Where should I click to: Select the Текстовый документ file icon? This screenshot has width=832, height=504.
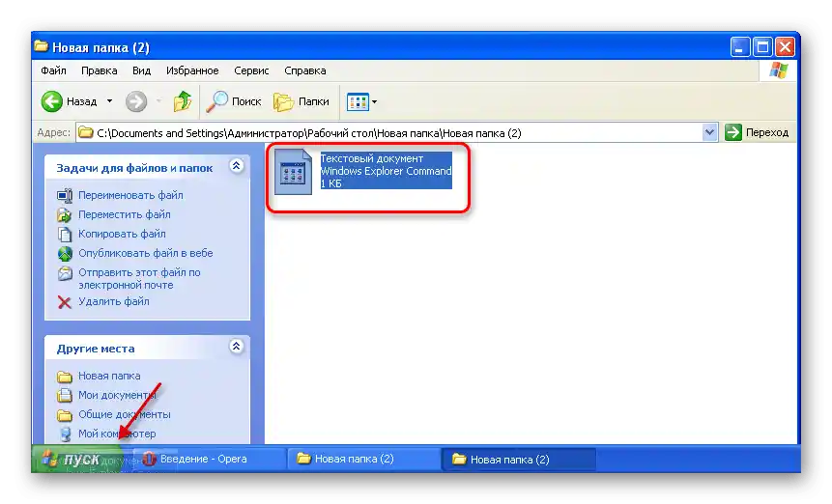coord(293,172)
